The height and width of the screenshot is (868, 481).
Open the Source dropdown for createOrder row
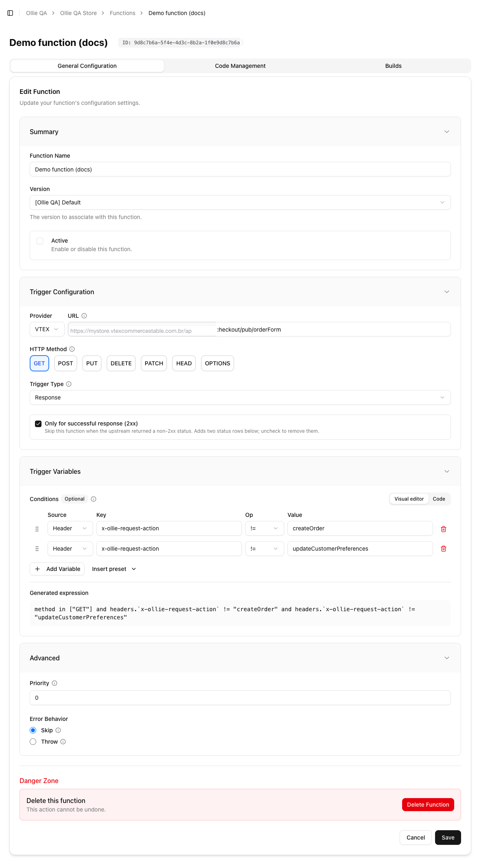pos(70,528)
